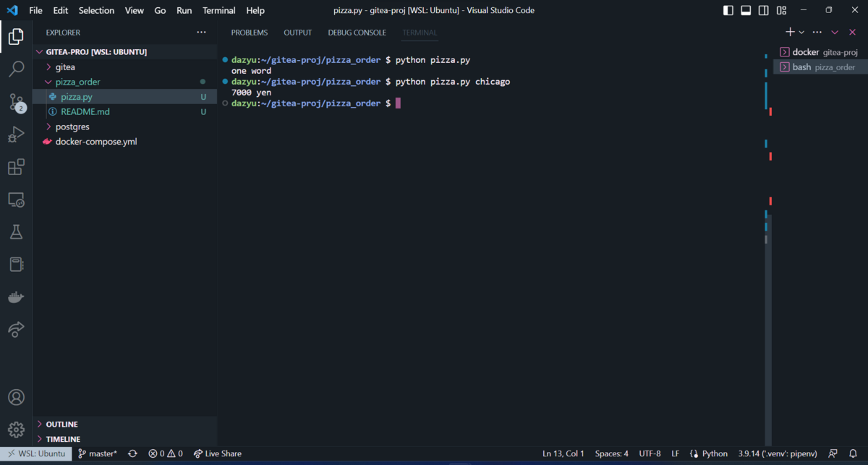Click the VS Code logo icon
The width and height of the screenshot is (868, 465).
tap(12, 10)
